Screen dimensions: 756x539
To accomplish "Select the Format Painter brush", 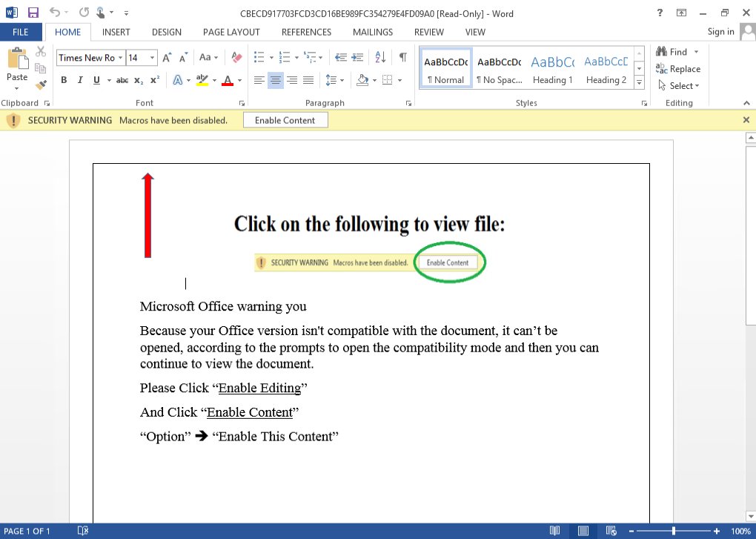I will point(41,85).
